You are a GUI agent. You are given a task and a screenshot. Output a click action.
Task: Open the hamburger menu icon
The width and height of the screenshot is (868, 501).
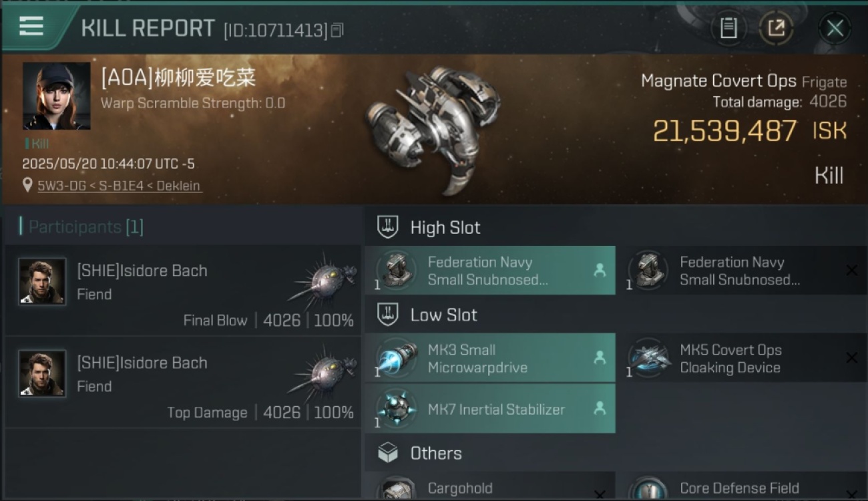[x=31, y=26]
